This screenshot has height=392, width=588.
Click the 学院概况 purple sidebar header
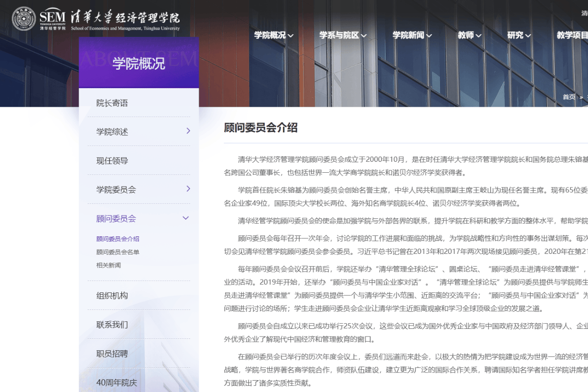pyautogui.click(x=139, y=63)
